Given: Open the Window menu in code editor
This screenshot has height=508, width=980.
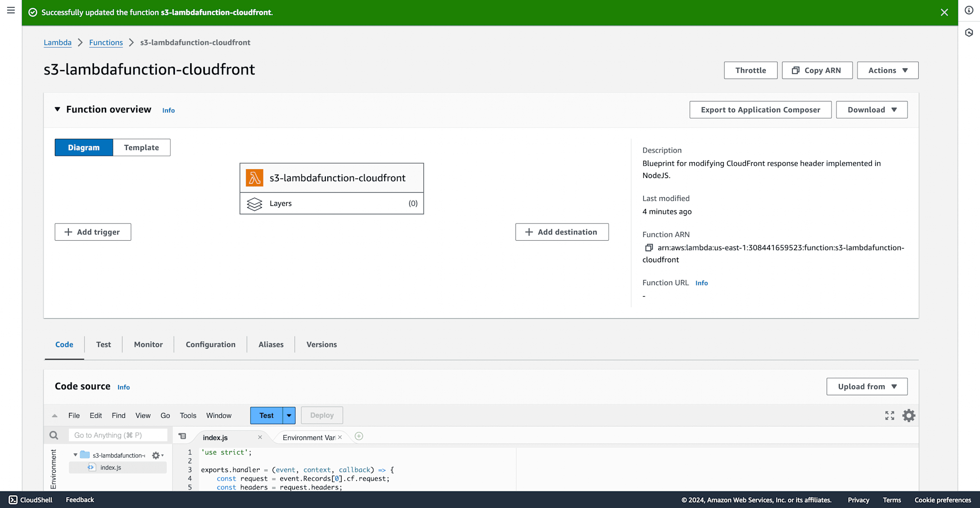Looking at the screenshot, I should 219,415.
